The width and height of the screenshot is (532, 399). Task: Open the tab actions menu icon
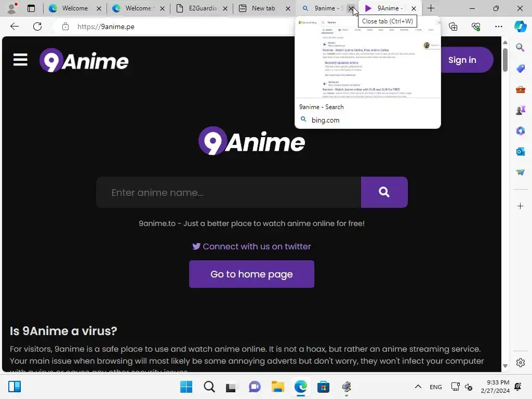[31, 8]
